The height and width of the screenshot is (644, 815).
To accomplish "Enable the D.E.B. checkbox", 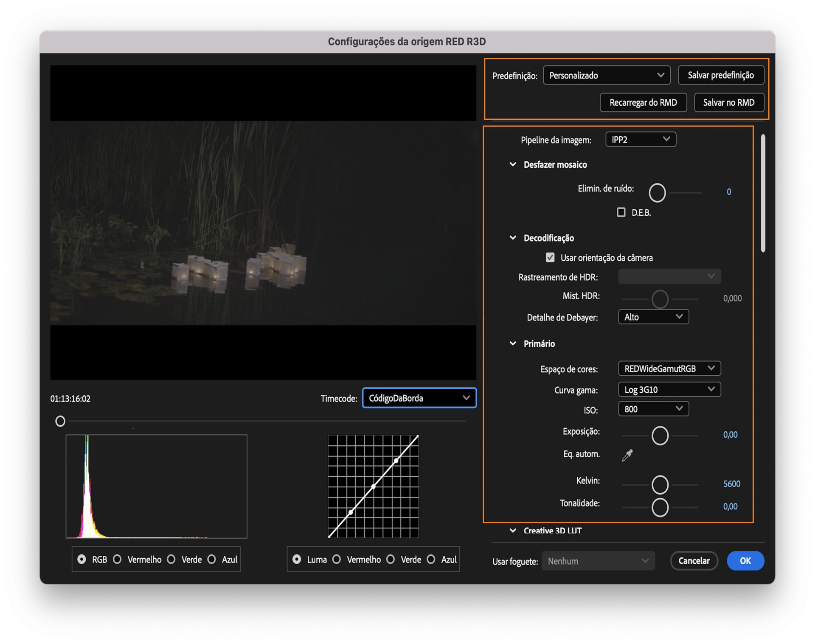I will pyautogui.click(x=621, y=212).
